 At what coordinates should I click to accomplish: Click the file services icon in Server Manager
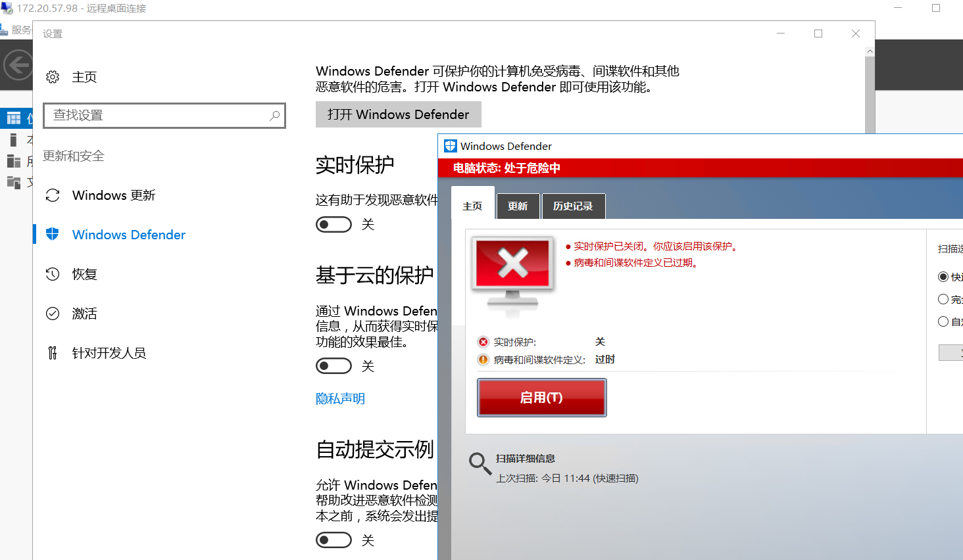tap(13, 182)
